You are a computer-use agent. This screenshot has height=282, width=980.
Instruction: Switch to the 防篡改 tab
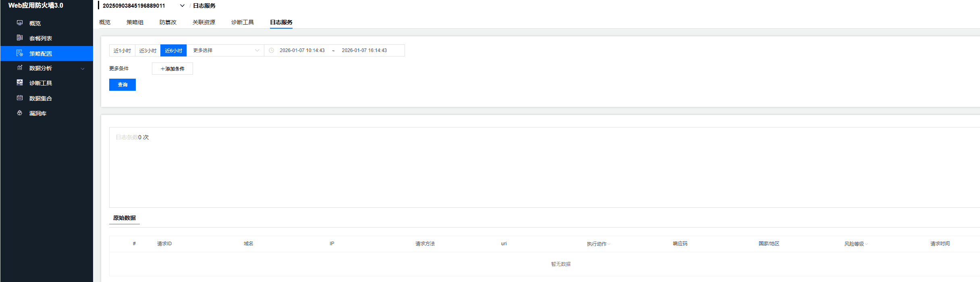(168, 22)
